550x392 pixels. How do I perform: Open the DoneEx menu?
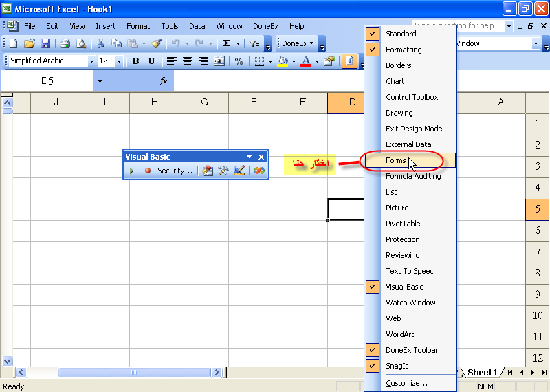(x=266, y=26)
